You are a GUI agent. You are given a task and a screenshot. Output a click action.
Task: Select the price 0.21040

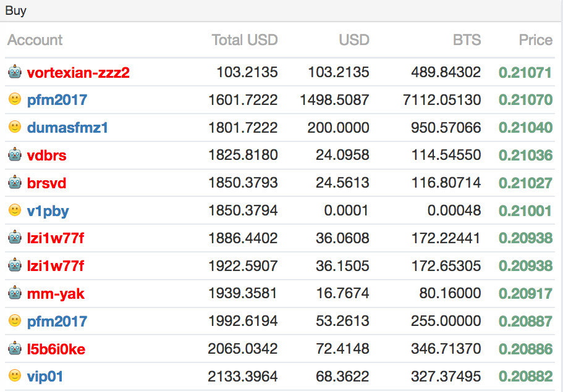pos(525,128)
